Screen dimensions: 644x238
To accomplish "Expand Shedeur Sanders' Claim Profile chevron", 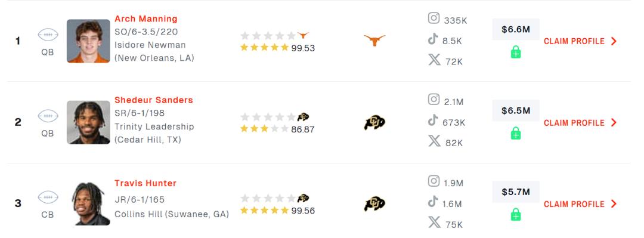I will tap(614, 122).
